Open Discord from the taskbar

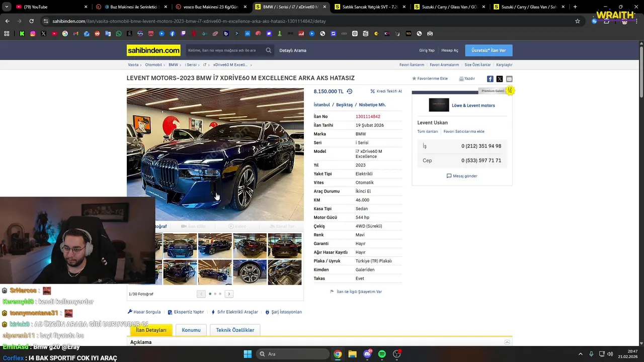pyautogui.click(x=367, y=354)
